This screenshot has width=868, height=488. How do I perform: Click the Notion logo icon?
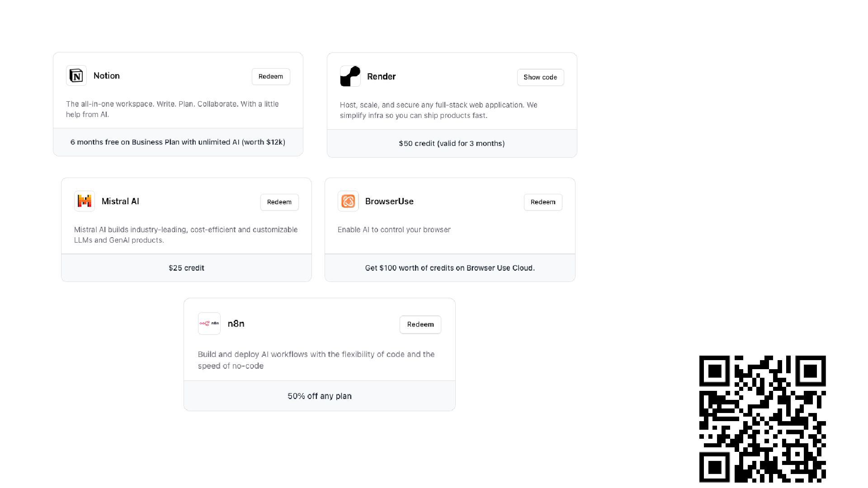pos(76,76)
